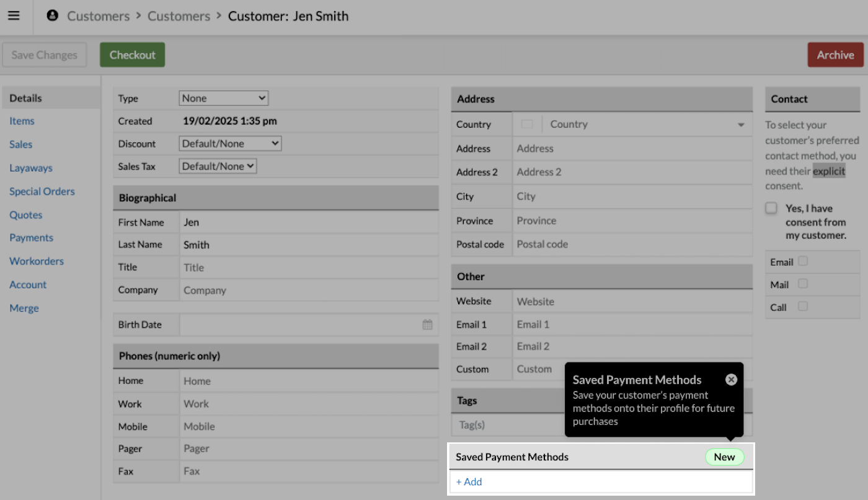Select the Details sidebar tab
This screenshot has height=500, width=868.
coord(51,98)
